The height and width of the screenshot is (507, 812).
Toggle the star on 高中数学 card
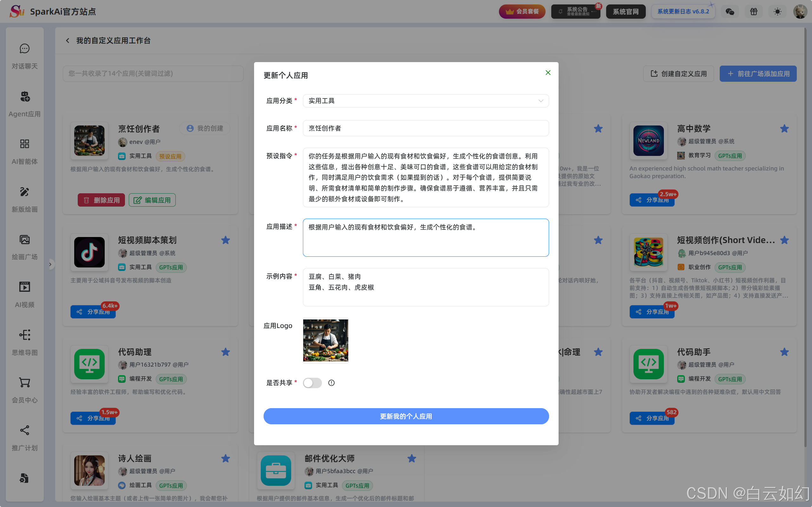[x=784, y=129]
